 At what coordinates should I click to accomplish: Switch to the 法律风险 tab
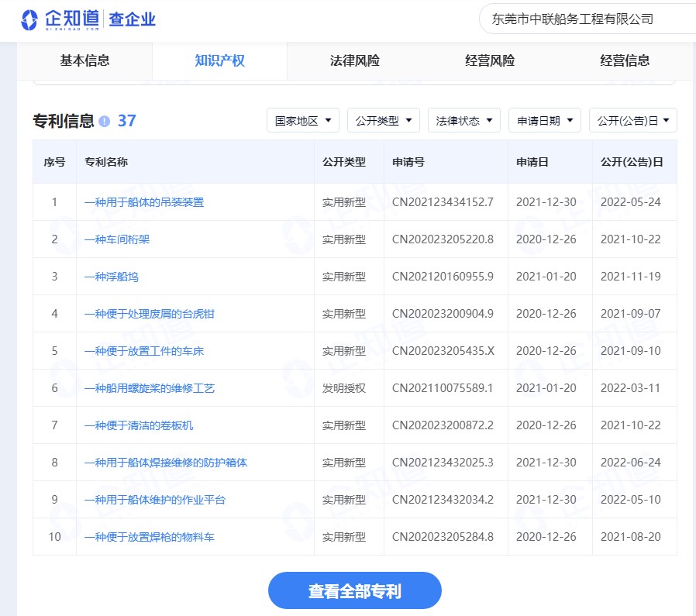(355, 60)
